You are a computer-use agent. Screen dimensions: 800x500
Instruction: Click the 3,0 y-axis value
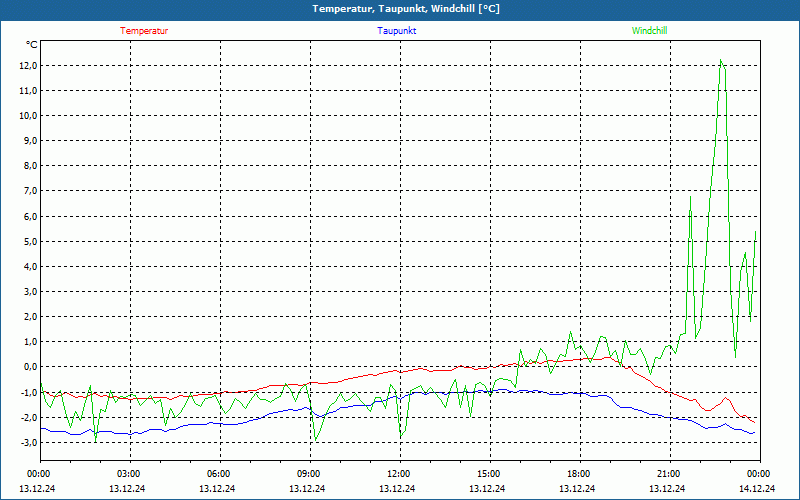click(30, 291)
